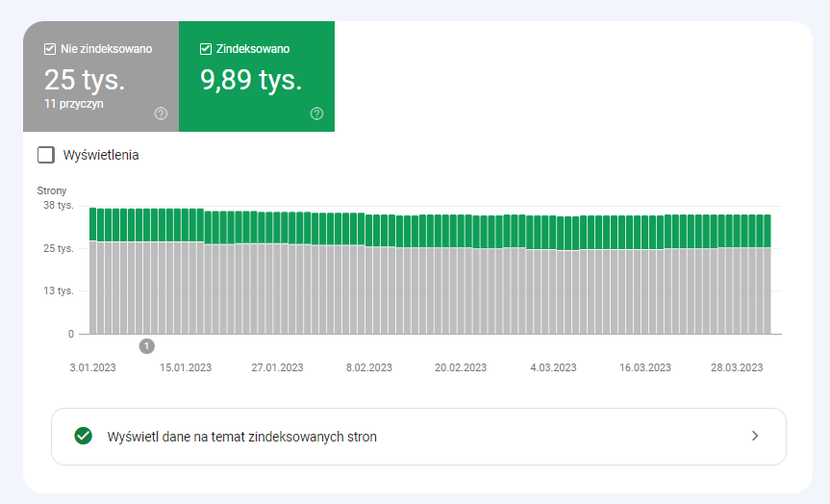Click the 28.03.2023 date label

coord(736,367)
